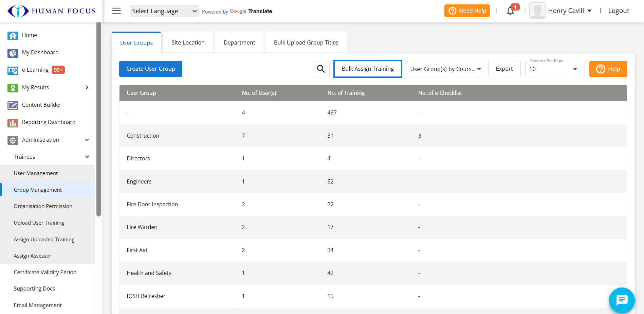
Task: Open the live chat bubble icon
Action: (x=622, y=300)
